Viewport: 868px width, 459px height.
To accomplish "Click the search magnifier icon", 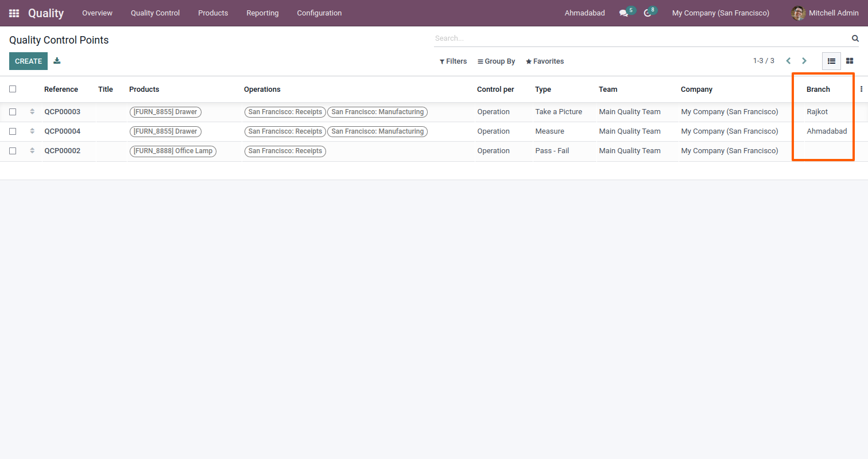I will 855,38.
